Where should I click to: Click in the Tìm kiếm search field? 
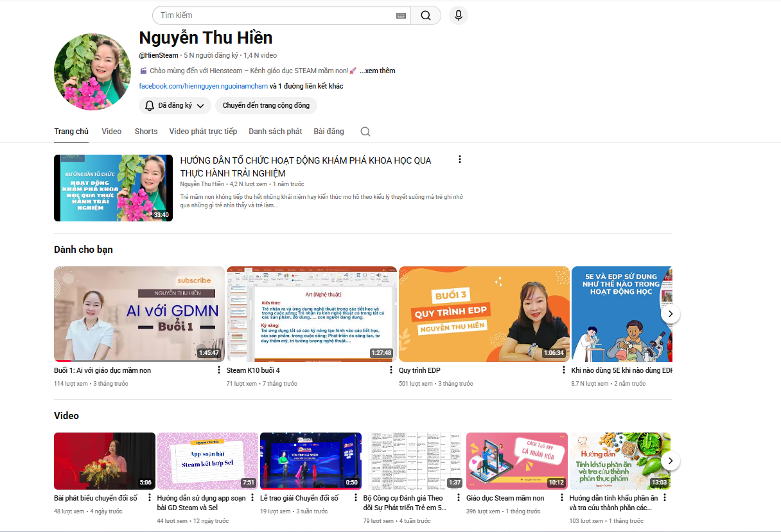tap(276, 15)
